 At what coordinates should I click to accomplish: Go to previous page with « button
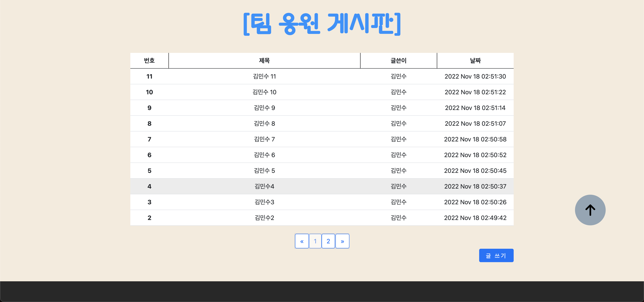(302, 241)
